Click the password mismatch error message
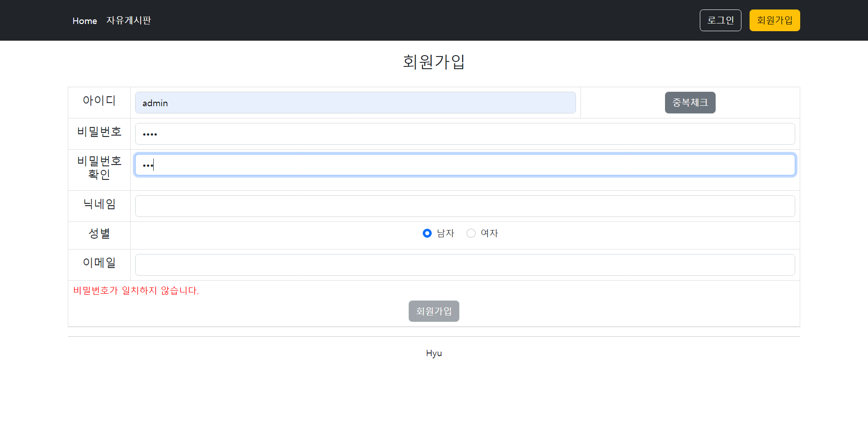 [x=136, y=291]
